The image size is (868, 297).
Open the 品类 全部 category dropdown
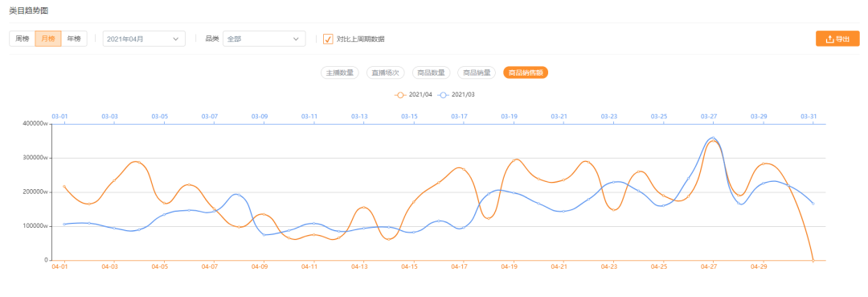pyautogui.click(x=264, y=39)
